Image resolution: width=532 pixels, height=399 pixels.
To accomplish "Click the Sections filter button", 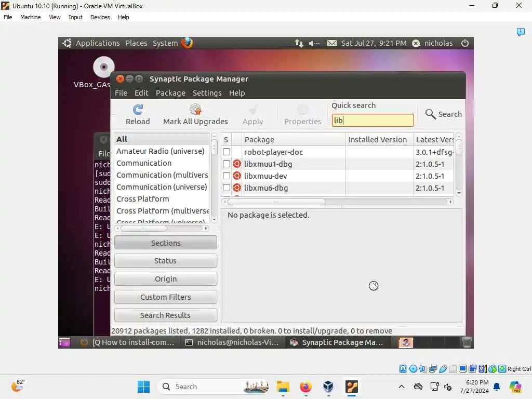I will pyautogui.click(x=166, y=243).
